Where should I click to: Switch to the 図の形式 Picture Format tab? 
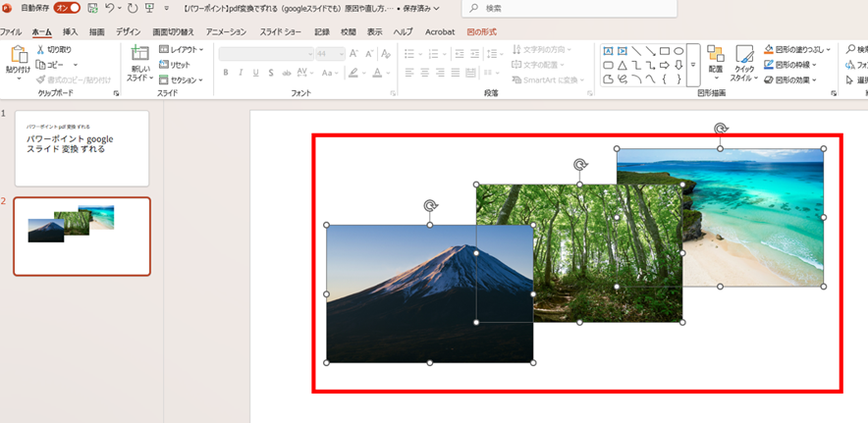481,31
